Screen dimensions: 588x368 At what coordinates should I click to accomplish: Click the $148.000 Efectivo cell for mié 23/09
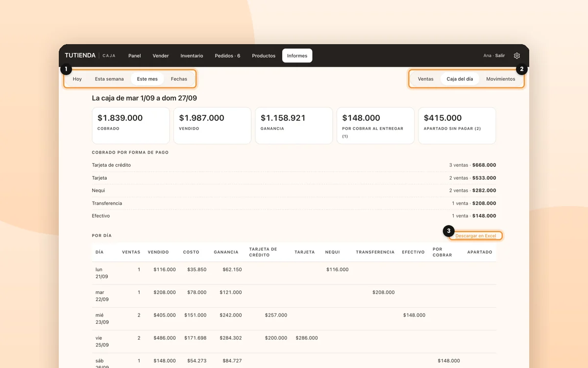click(414, 315)
